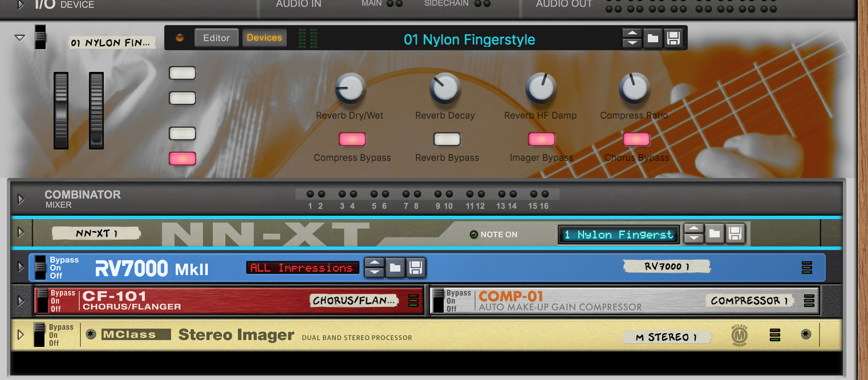868x380 pixels.
Task: Collapse the Combinator device with its triangle
Action: click(x=20, y=38)
